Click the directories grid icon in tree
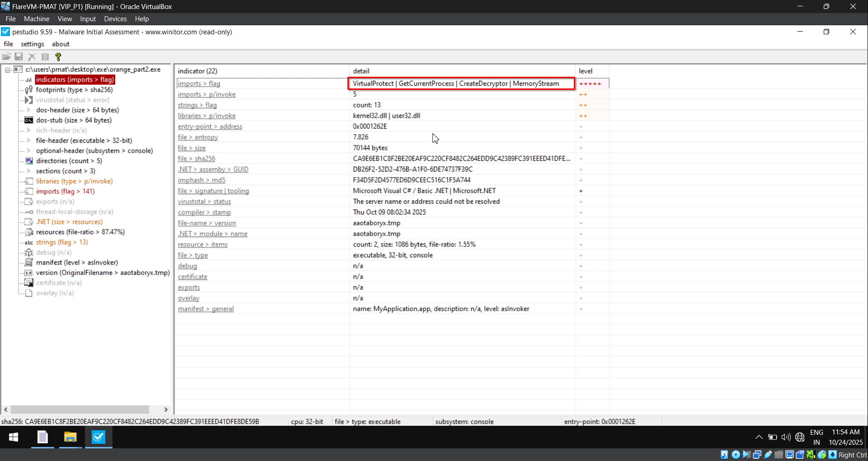This screenshot has width=868, height=461. (x=29, y=161)
